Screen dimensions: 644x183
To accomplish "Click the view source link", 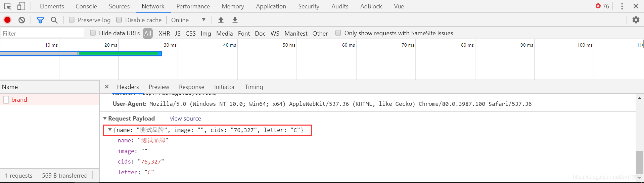I will point(185,119).
